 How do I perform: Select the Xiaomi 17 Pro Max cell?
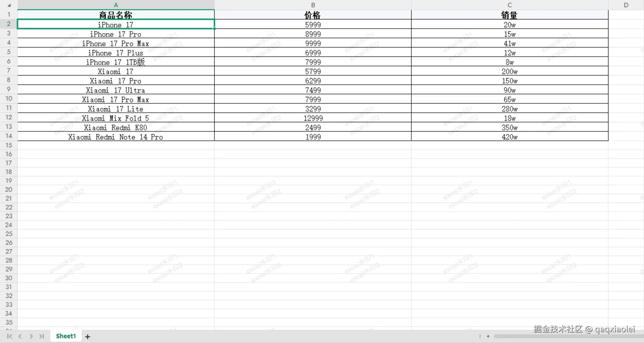point(116,99)
